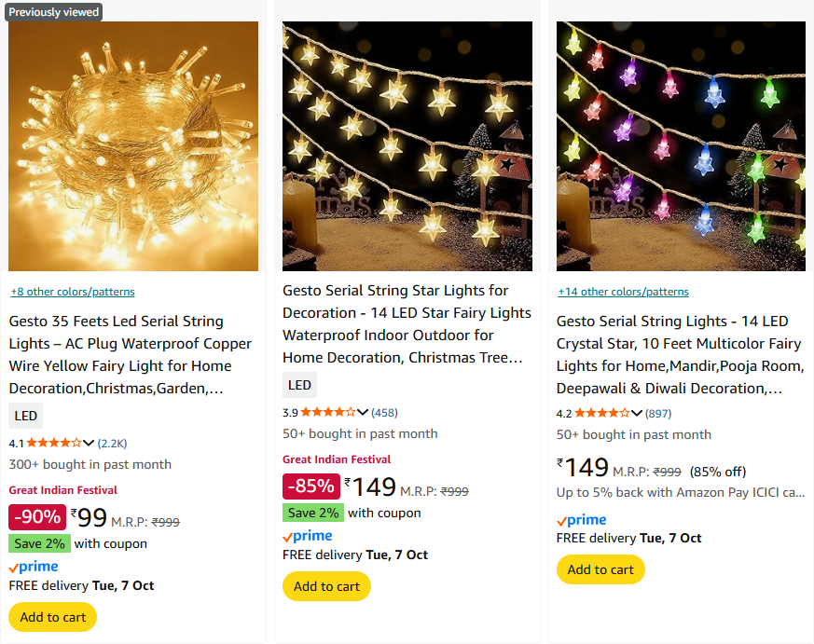Add the 14 LED Star Fairy Lights to cart
The width and height of the screenshot is (814, 644).
326,586
